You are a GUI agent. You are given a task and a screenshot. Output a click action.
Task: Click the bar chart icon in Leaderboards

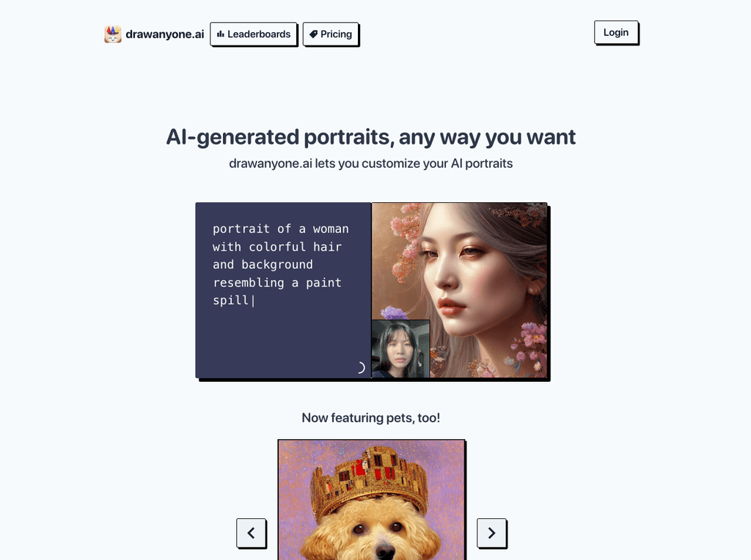221,34
